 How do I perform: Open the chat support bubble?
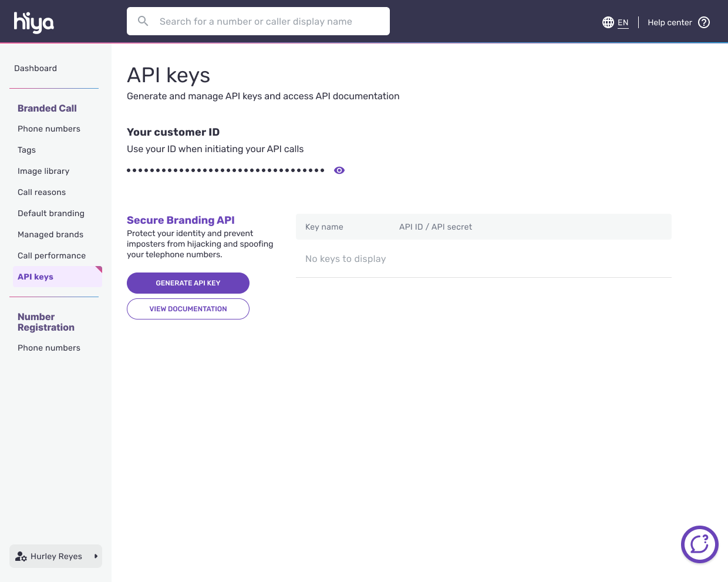[699, 544]
